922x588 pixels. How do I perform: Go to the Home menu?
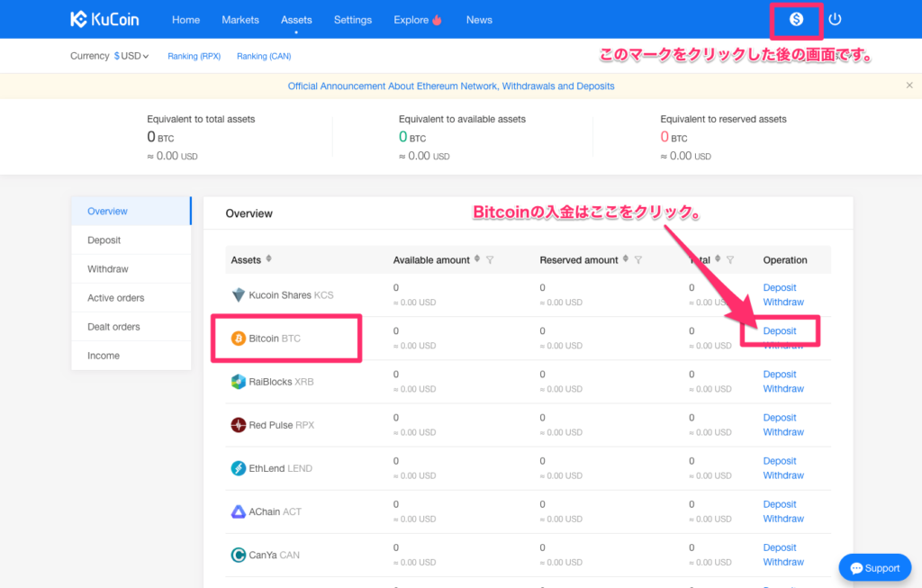[x=185, y=20]
